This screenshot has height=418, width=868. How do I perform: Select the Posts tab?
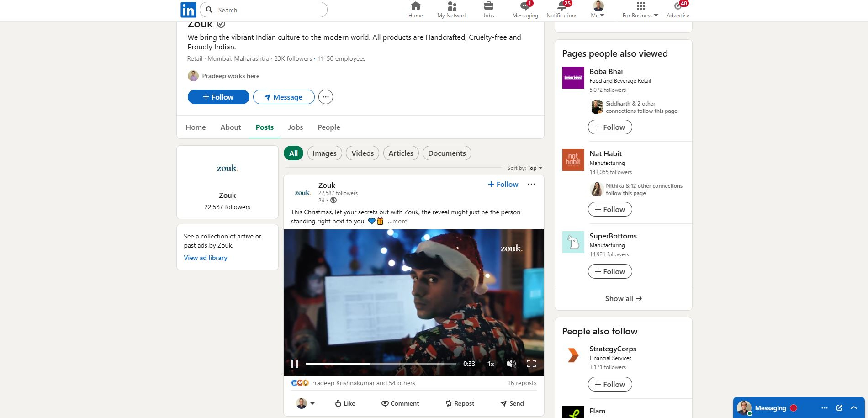tap(265, 127)
